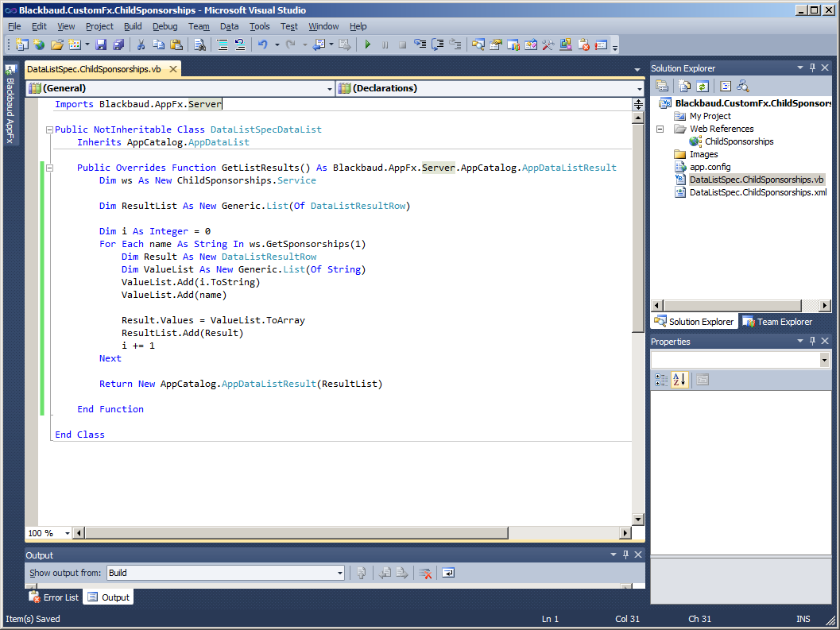
Task: Open Find in Files binoculars icon
Action: (x=199, y=45)
